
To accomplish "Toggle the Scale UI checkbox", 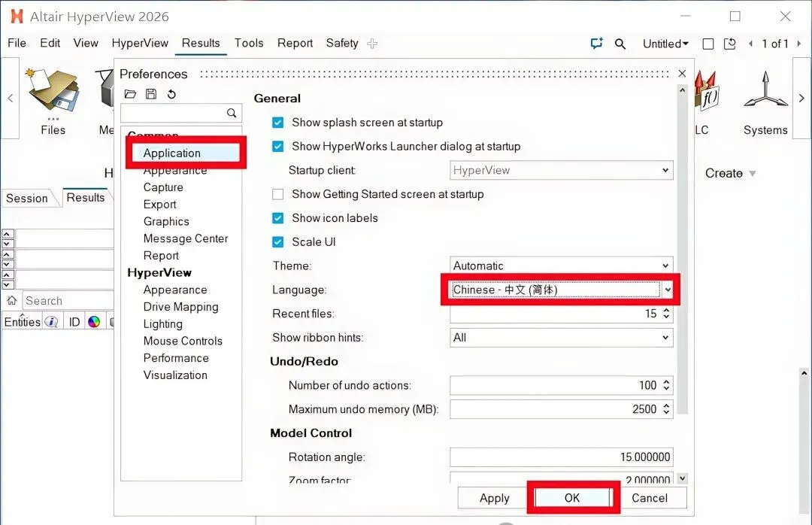I will 278,242.
